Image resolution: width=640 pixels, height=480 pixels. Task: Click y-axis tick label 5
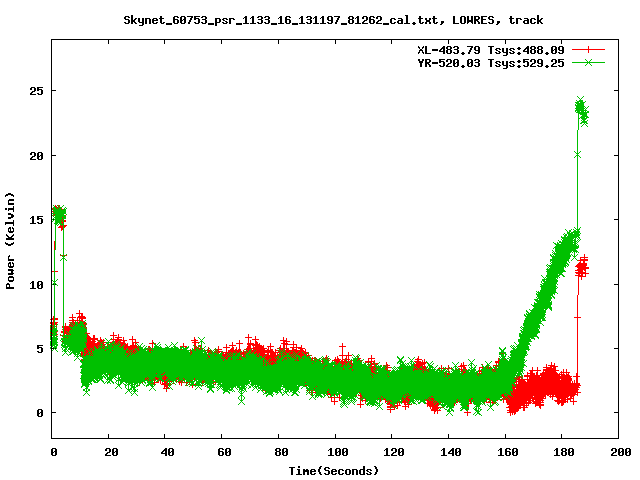coord(40,349)
